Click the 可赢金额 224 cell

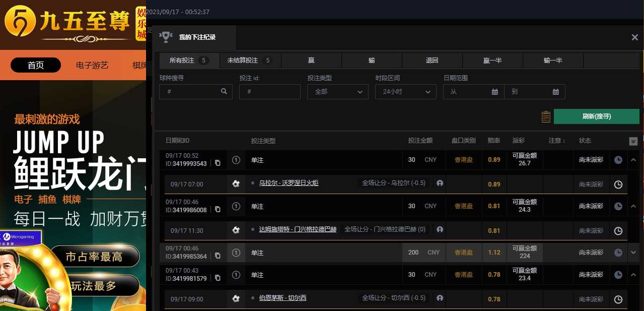tap(525, 252)
